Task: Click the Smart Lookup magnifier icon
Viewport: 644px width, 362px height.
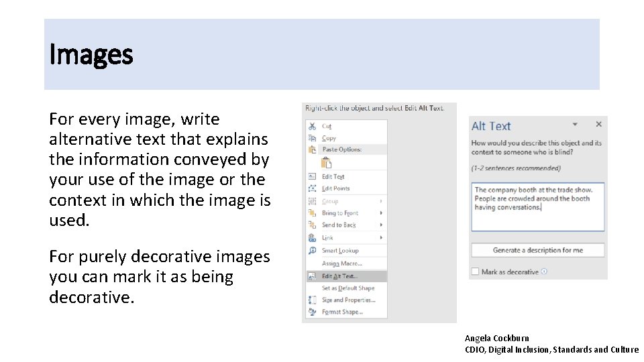Action: [x=313, y=250]
